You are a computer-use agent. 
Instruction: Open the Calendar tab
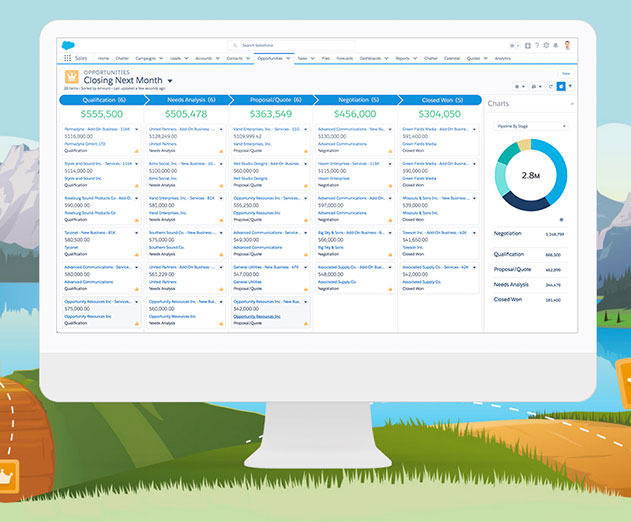coord(452,58)
